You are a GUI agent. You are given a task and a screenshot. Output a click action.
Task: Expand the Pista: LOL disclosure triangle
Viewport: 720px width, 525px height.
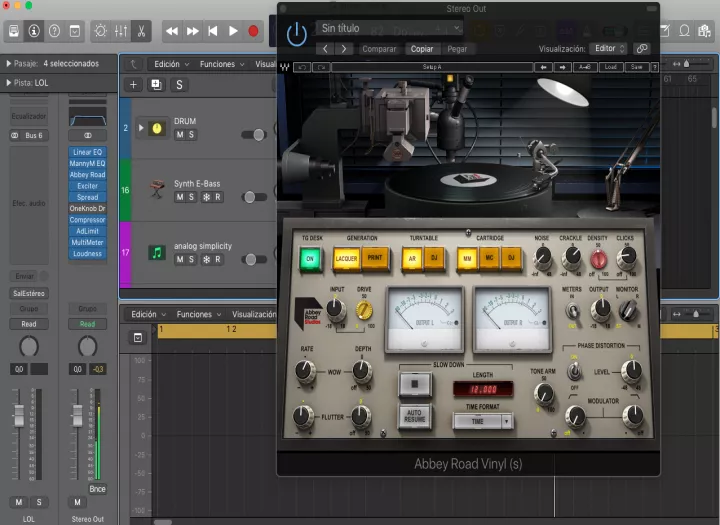click(x=8, y=83)
